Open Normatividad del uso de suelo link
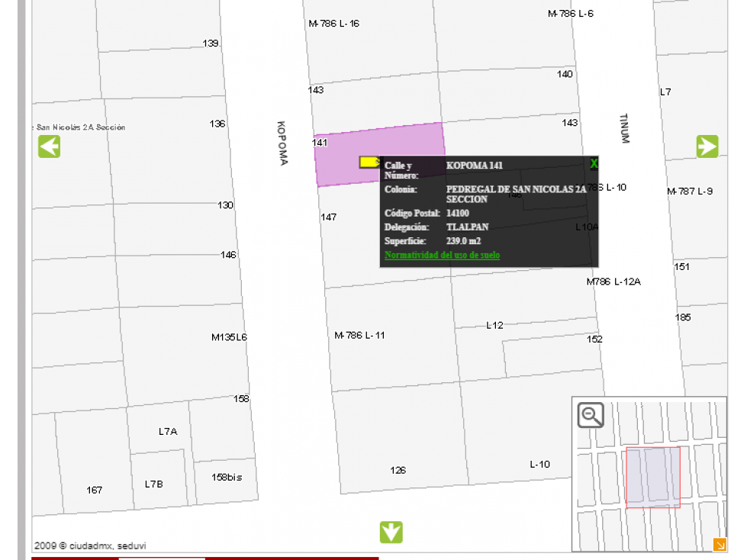This screenshot has width=747, height=560. (x=442, y=255)
